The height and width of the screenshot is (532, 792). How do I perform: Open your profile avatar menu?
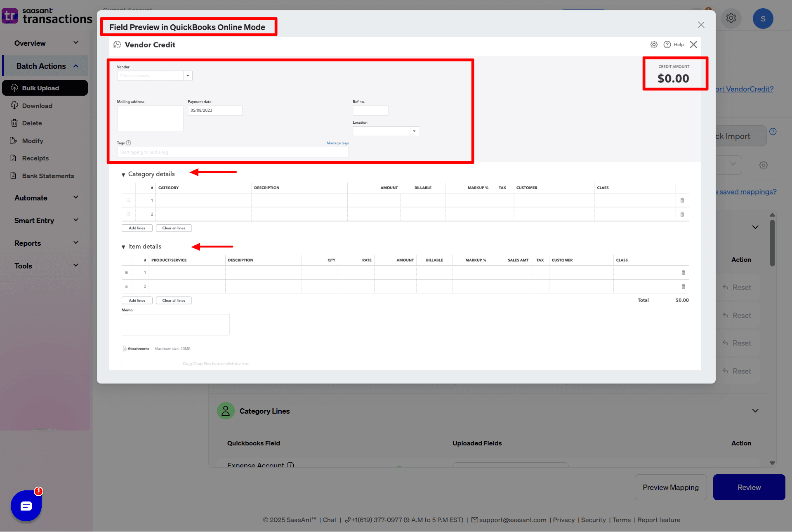click(x=763, y=18)
